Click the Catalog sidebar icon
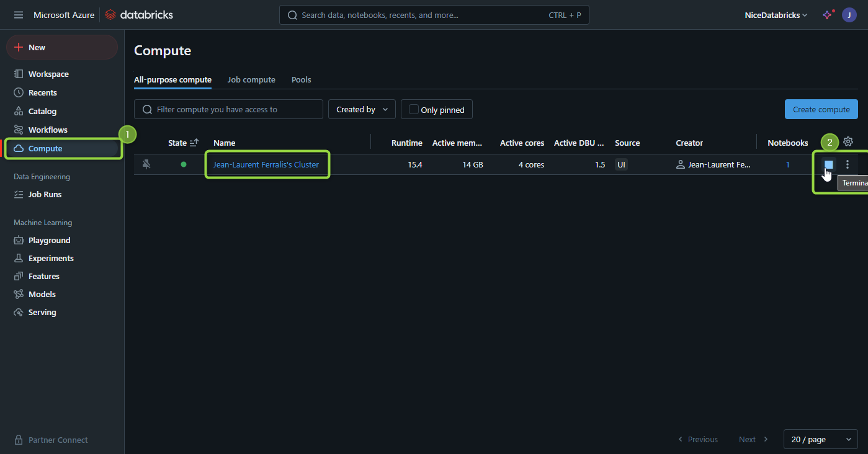Screen dimensions: 868x454 (19, 111)
